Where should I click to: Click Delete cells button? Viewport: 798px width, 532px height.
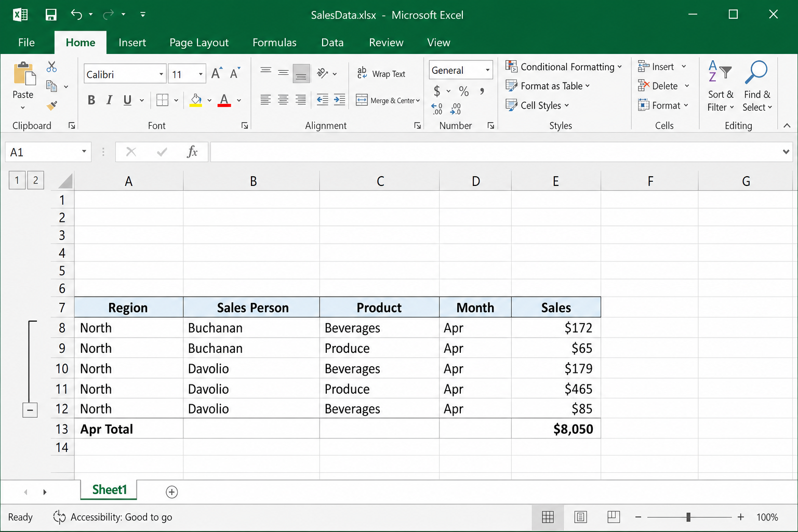[658, 86]
